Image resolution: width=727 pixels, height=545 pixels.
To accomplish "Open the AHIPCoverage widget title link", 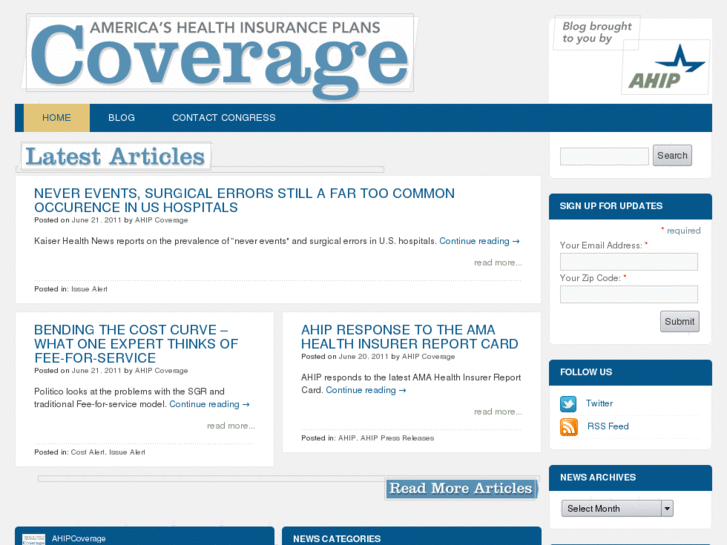I will [79, 539].
